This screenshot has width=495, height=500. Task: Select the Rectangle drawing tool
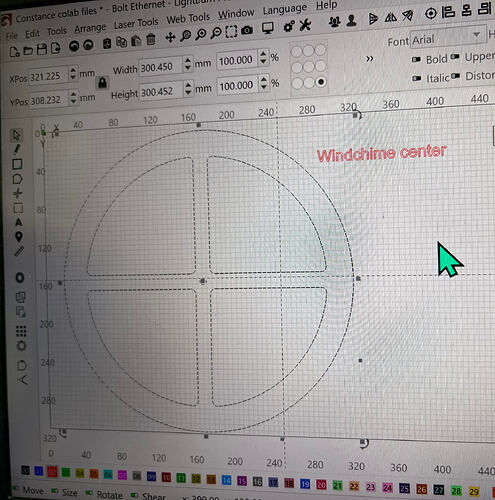tap(17, 164)
